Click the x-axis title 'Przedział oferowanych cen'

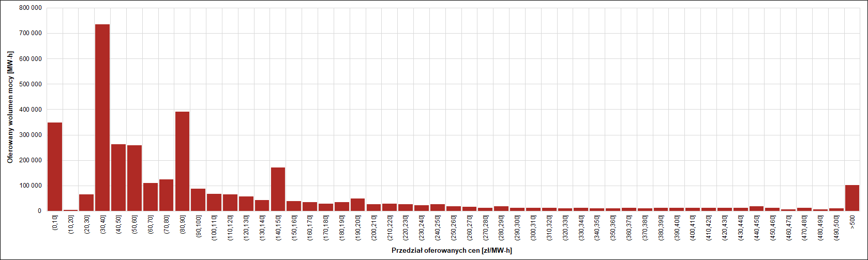[x=452, y=251]
